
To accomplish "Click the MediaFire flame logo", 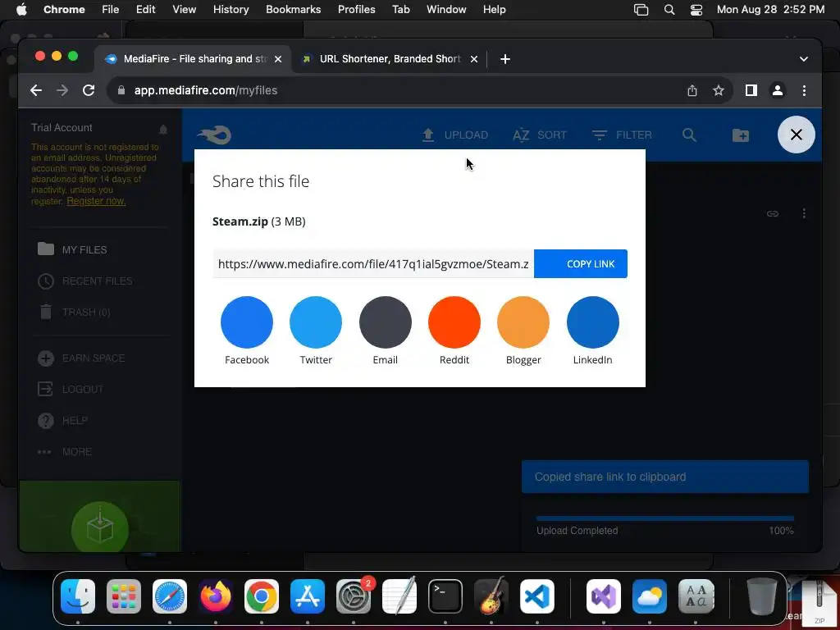I will (214, 135).
